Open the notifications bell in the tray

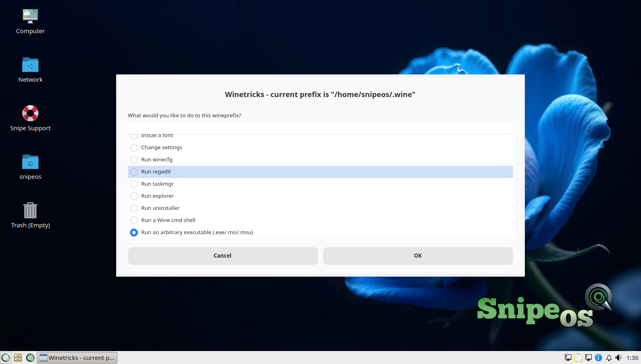pyautogui.click(x=609, y=358)
